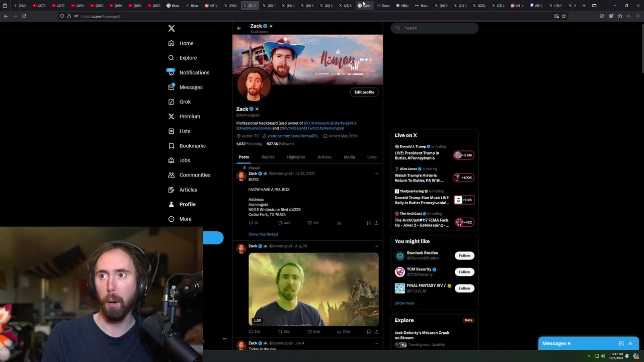Screen dimensions: 644x362
Task: Click the 937.3K Followers count
Action: click(x=280, y=144)
